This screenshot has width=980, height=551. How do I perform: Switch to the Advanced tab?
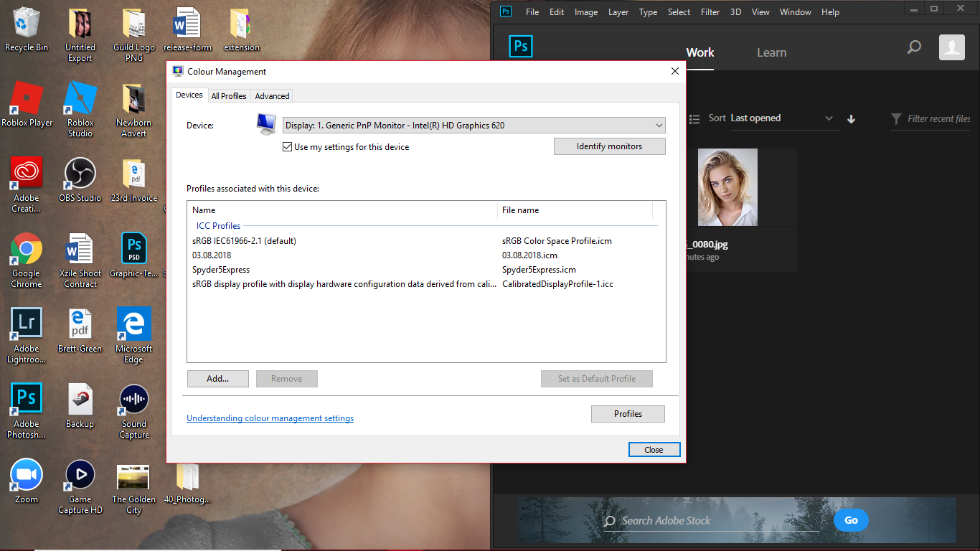tap(272, 96)
